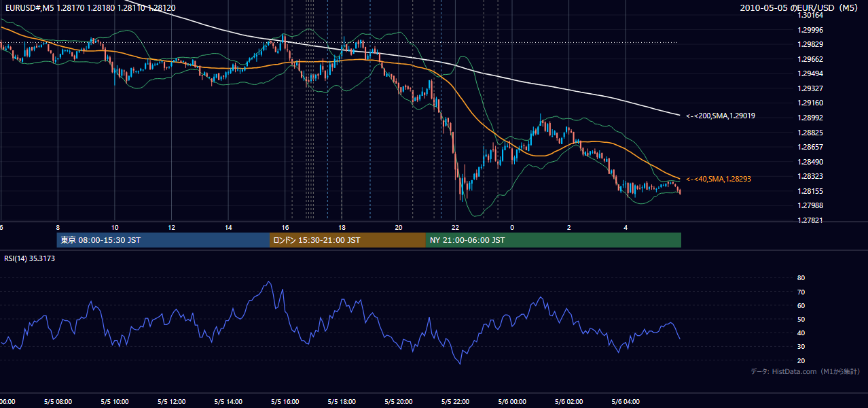Click hour tick 8 on main chart axis
Screen dimensions: 868x408
coord(58,228)
